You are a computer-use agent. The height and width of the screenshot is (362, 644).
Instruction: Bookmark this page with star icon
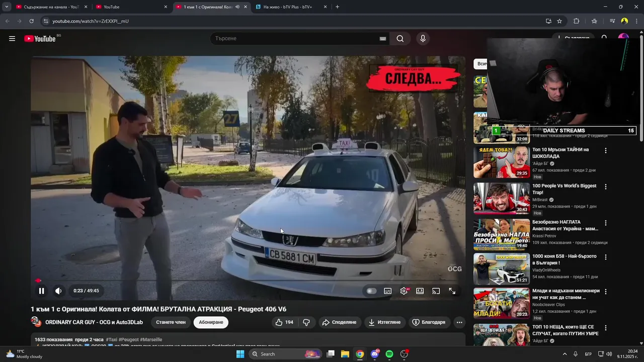click(559, 21)
